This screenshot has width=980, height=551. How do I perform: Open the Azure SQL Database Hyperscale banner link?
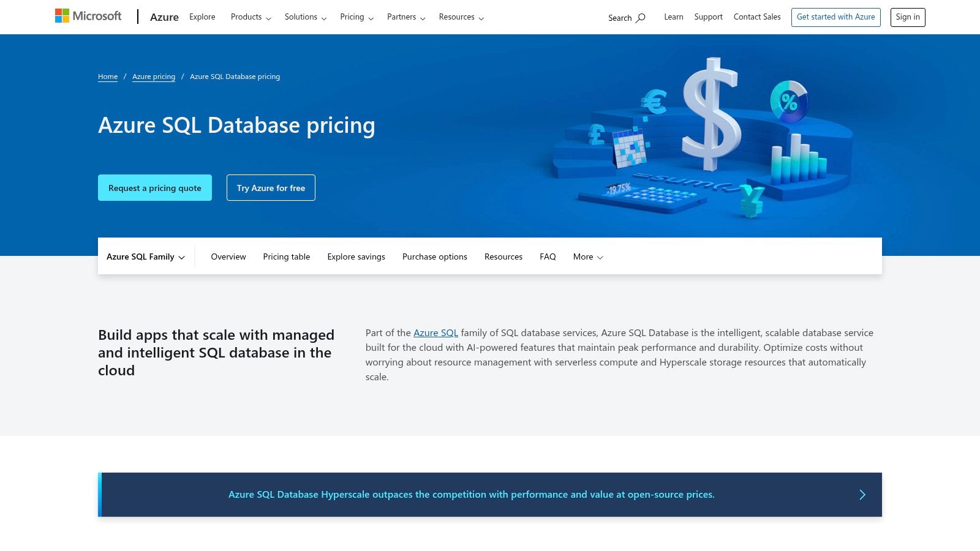[x=472, y=495]
